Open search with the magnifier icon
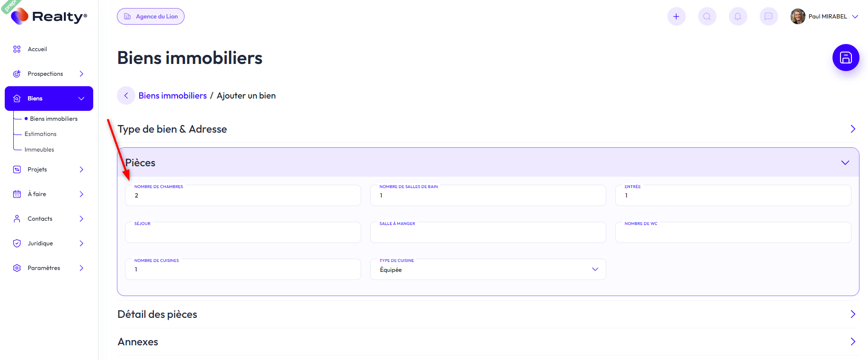 click(x=707, y=17)
